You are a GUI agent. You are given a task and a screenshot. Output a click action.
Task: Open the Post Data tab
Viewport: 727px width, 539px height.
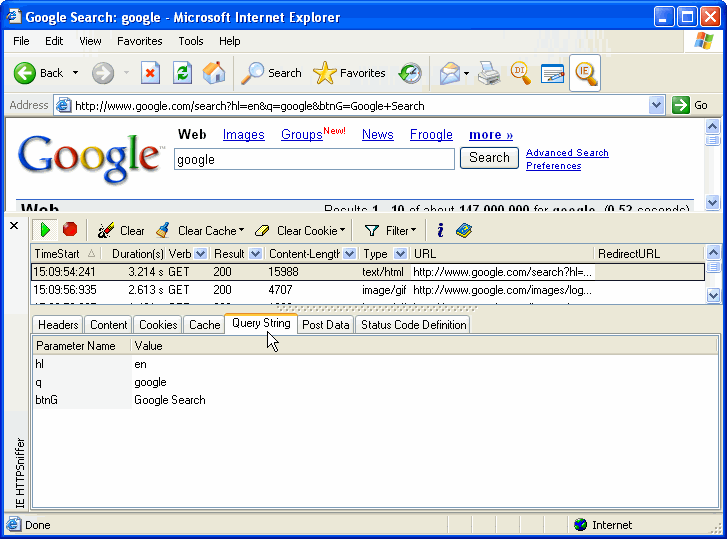326,324
